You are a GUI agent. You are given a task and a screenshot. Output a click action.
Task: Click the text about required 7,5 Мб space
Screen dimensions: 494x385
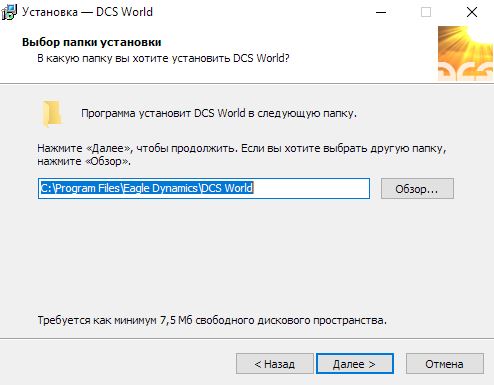click(212, 320)
